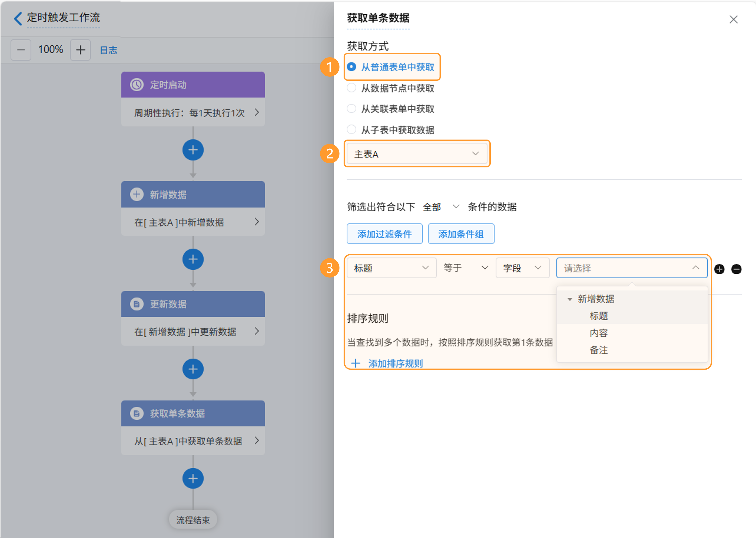Click the plus node below 获取单条数据
Image resolution: width=756 pixels, height=538 pixels.
(193, 478)
